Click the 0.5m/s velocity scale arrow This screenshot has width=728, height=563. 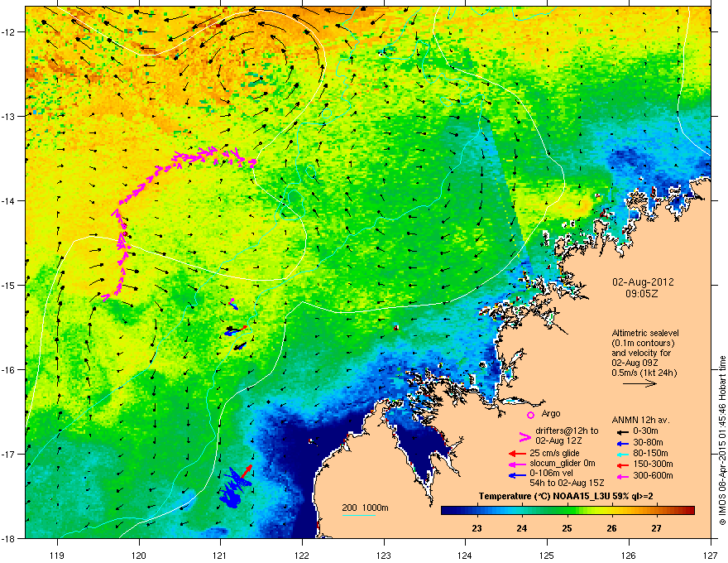[639, 383]
